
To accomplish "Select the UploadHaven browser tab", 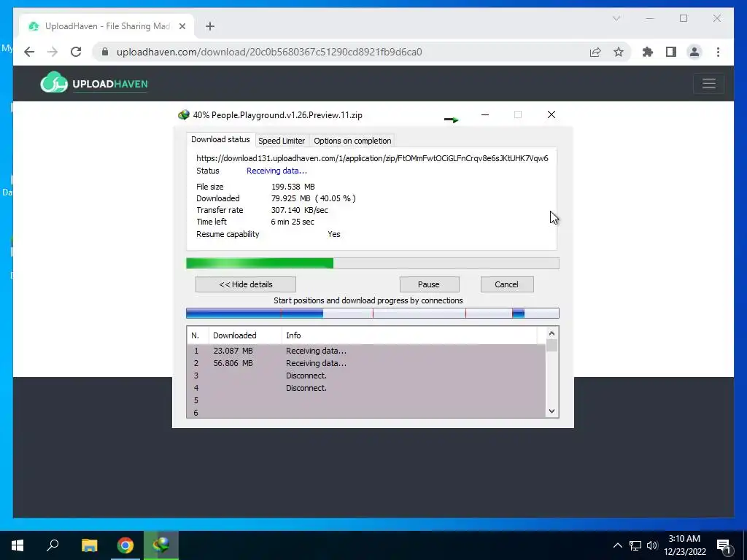I will (107, 26).
